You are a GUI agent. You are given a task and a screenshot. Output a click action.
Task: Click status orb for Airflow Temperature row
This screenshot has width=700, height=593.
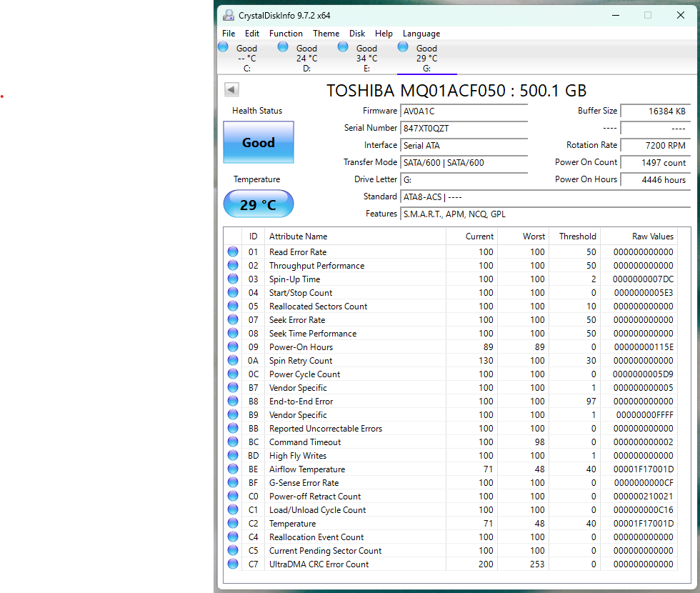click(x=233, y=469)
